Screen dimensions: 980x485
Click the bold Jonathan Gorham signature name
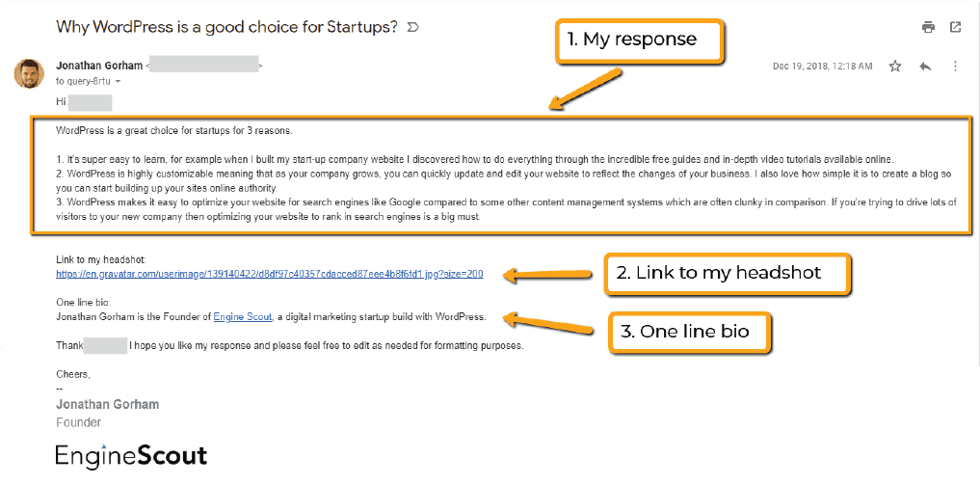[x=107, y=404]
